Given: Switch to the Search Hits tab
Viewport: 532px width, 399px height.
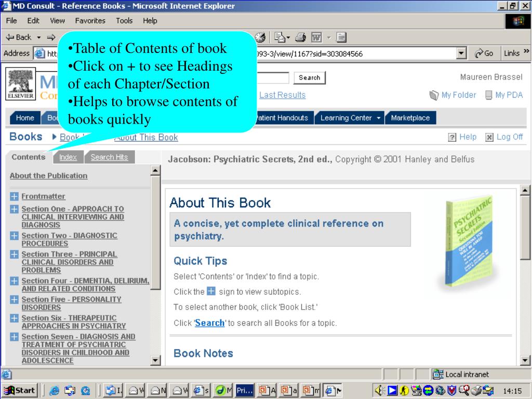Looking at the screenshot, I should coord(109,157).
